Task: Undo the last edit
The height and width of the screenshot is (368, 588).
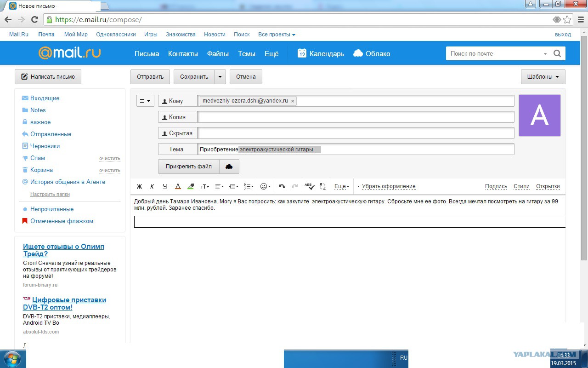Action: 282,187
